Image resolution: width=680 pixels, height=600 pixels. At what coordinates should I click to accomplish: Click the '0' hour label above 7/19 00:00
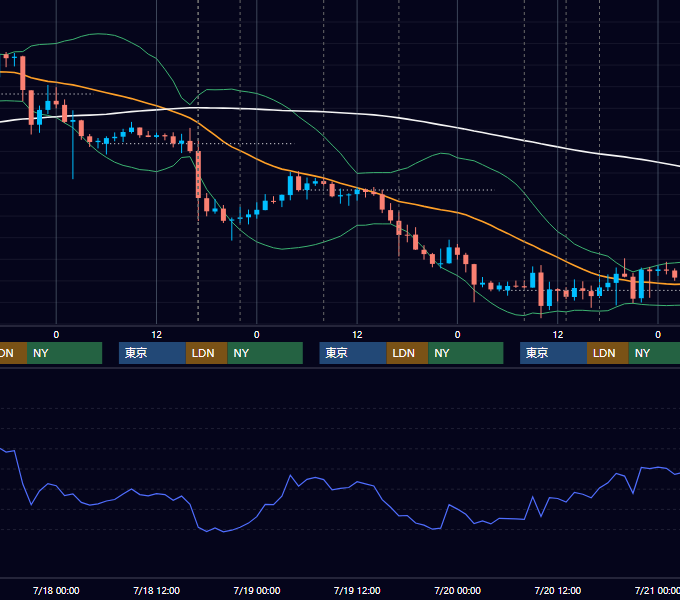(257, 335)
